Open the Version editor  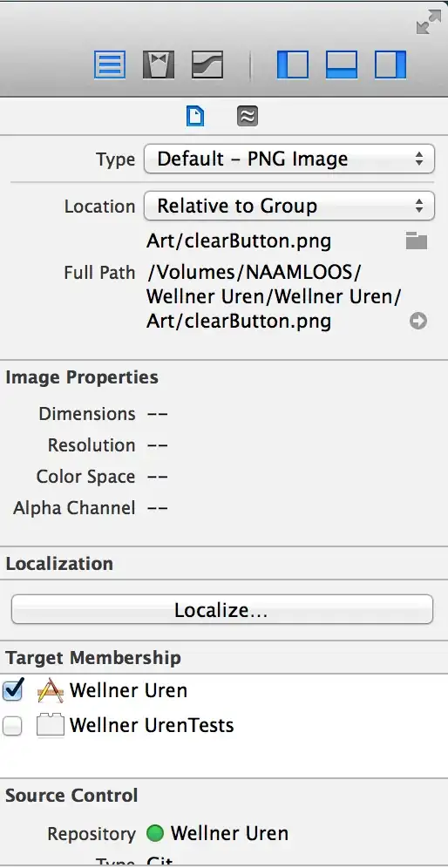207,64
